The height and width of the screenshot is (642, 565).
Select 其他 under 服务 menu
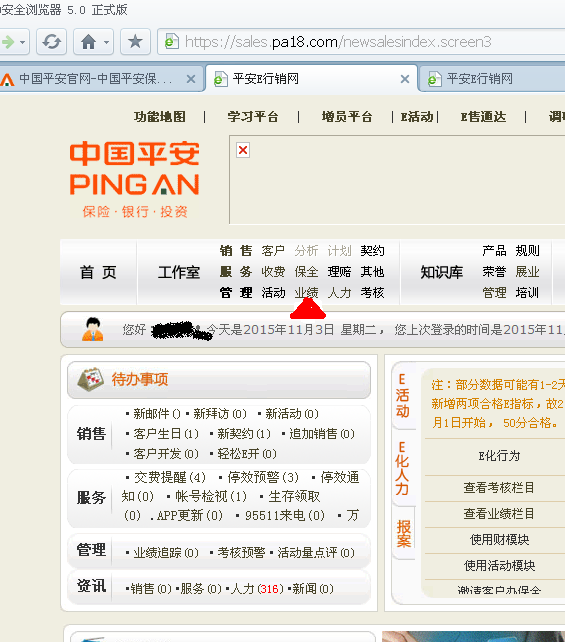point(372,271)
